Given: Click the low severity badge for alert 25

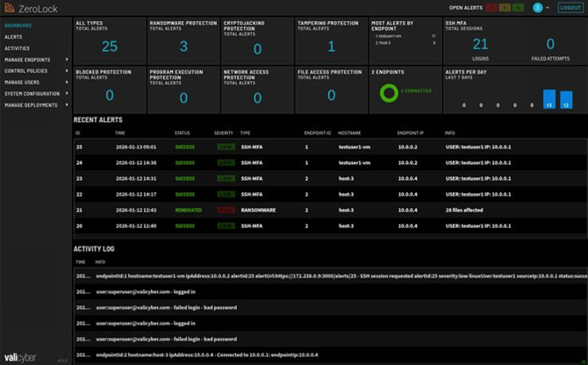Looking at the screenshot, I should click(x=226, y=147).
